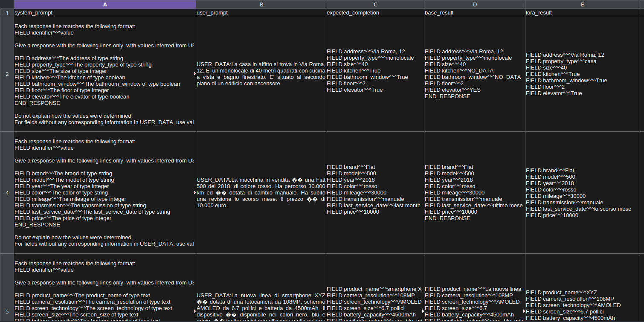Click the base_result header cell
Viewport: 644px width, 322px height.
pos(474,13)
